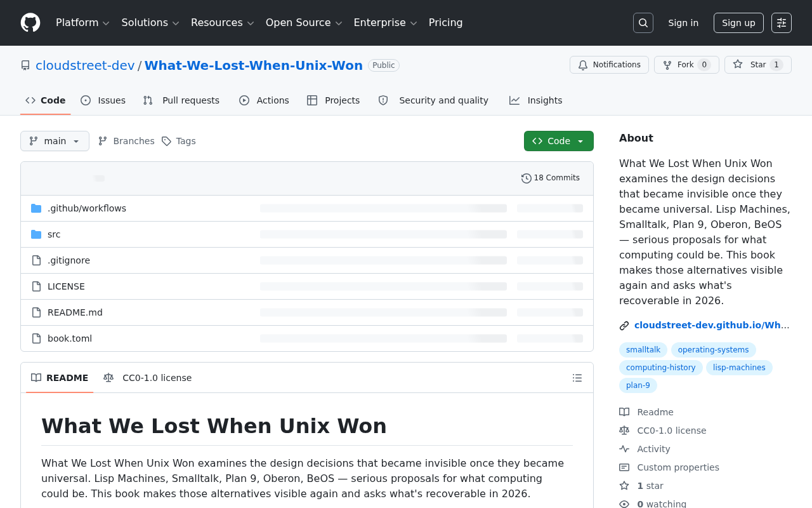Click the file icon beside LICENSE
Image resolution: width=812 pixels, height=508 pixels.
(x=36, y=286)
